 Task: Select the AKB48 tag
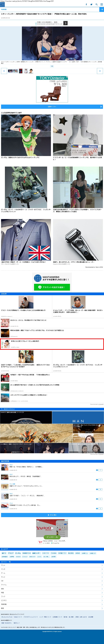(x=78, y=553)
